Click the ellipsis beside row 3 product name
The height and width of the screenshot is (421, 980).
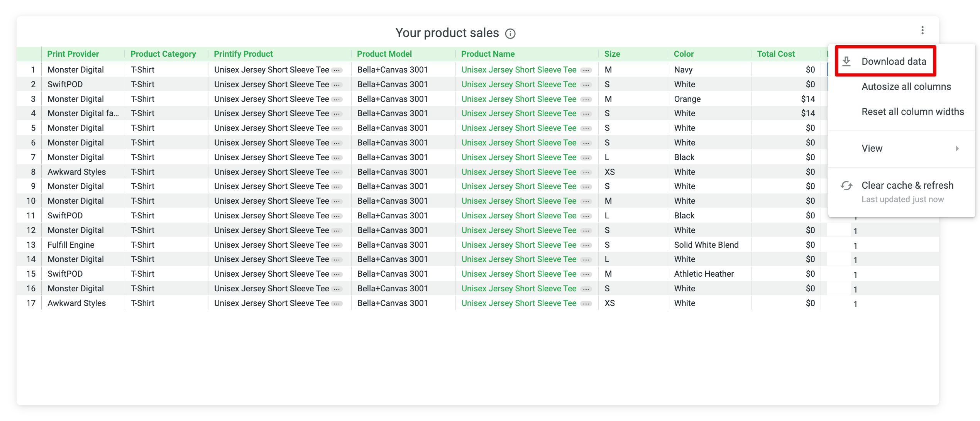[586, 99]
